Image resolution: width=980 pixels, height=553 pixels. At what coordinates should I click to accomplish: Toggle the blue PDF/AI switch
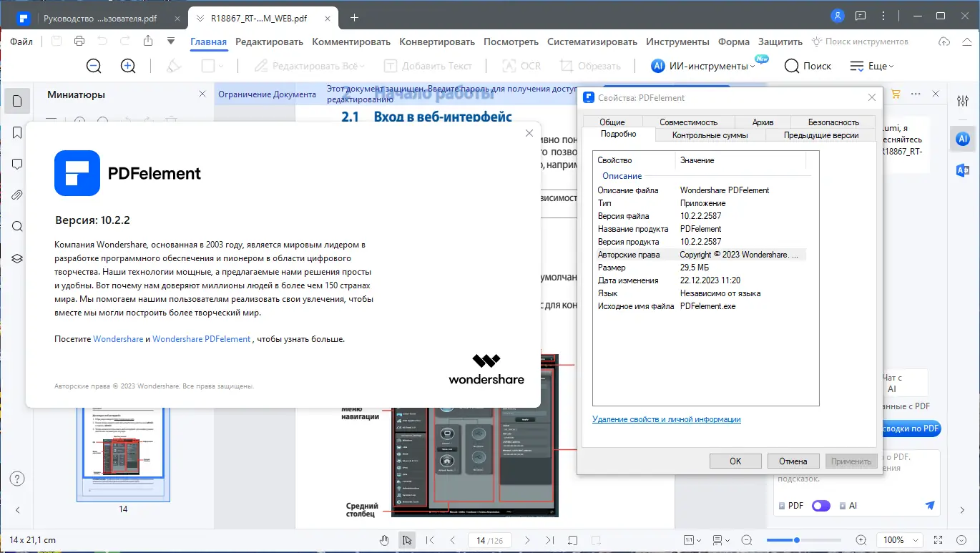click(x=820, y=505)
